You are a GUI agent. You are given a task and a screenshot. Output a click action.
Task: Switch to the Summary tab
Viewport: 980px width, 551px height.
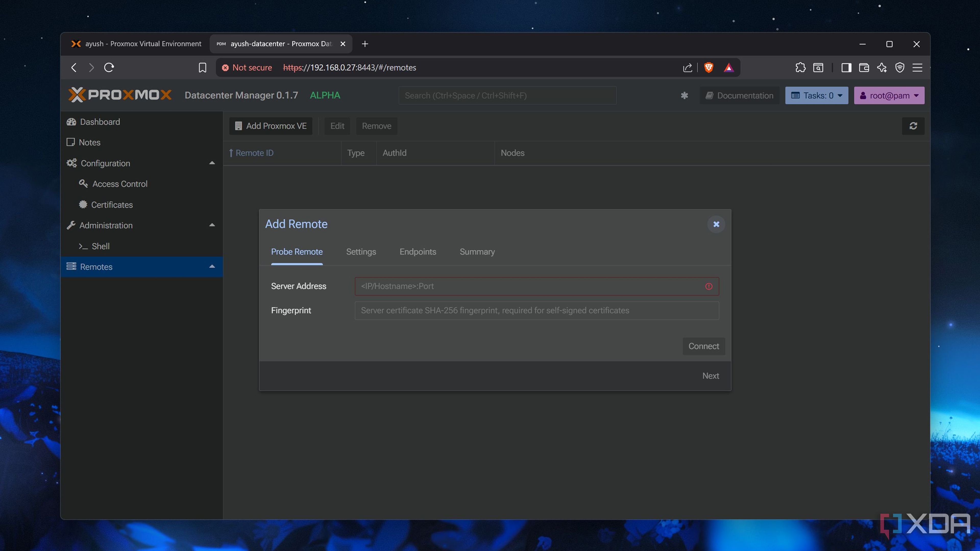pyautogui.click(x=477, y=252)
